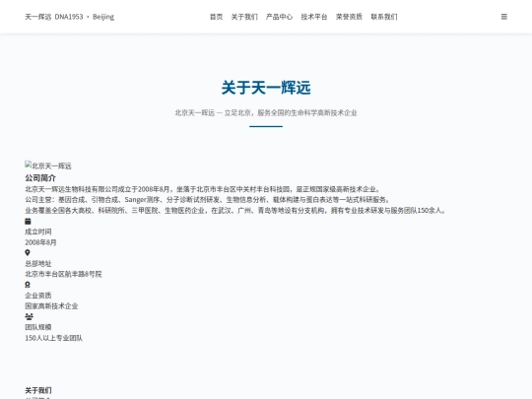This screenshot has width=532, height=399.
Task: Click the paragraph starting 公司主营：基因合成
Action: (208, 199)
